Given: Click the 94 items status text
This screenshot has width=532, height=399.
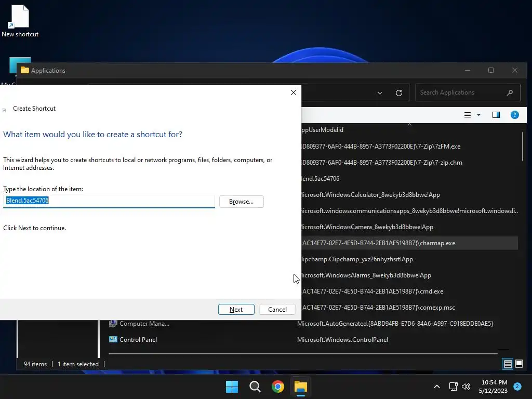Looking at the screenshot, I should (x=35, y=364).
